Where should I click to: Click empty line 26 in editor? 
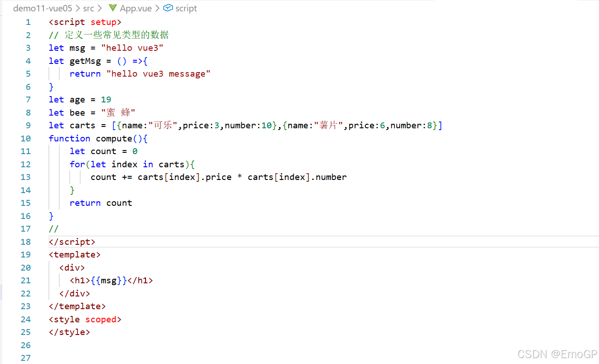324,345
